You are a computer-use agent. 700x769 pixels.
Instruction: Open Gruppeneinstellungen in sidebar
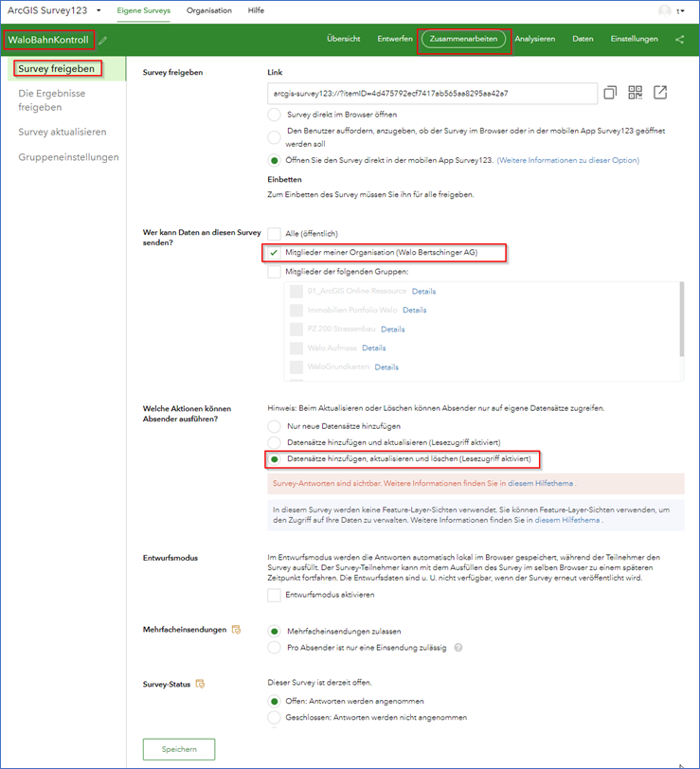pyautogui.click(x=69, y=157)
